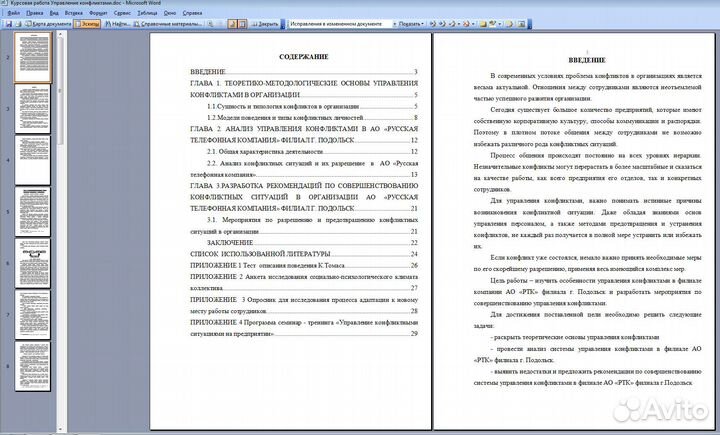Toggle the Карта документа (Document Map) button
The image size is (720, 435).
[x=50, y=21]
